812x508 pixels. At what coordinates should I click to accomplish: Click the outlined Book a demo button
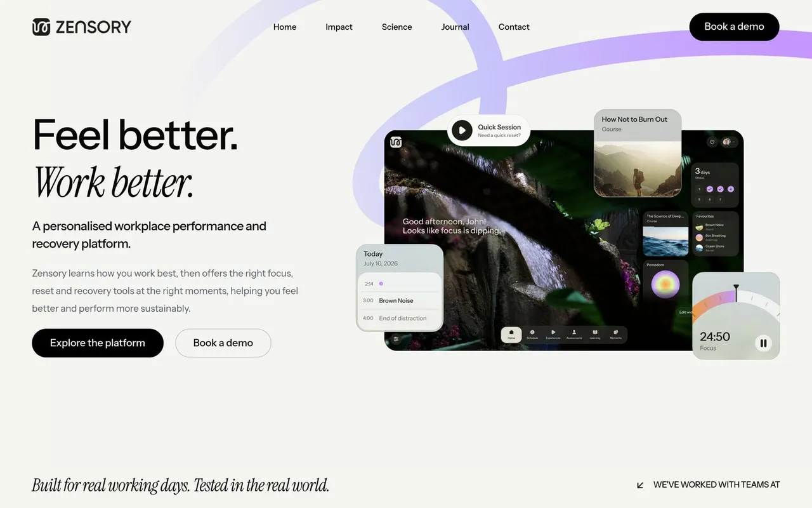click(223, 343)
